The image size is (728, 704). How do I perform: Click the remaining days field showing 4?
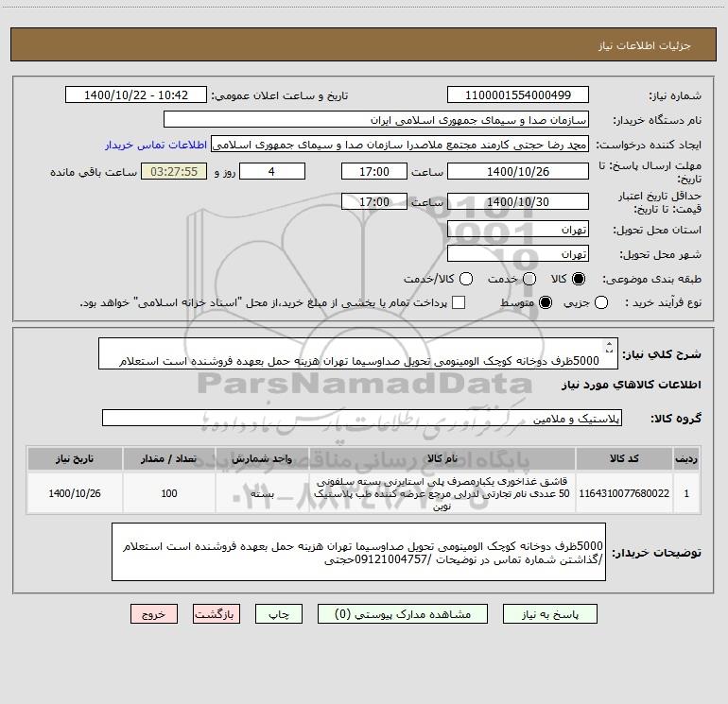pos(272,171)
